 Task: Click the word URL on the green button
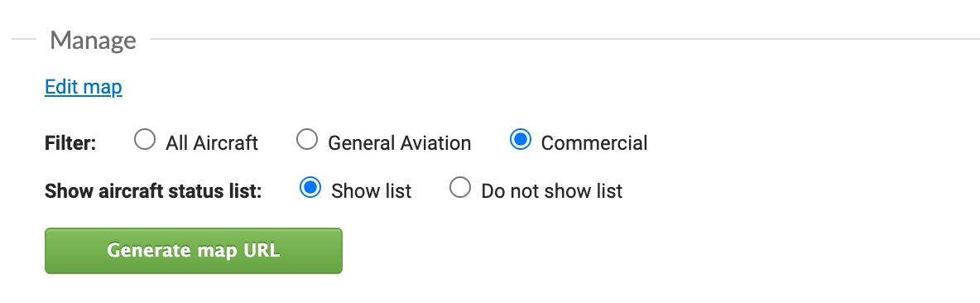pyautogui.click(x=262, y=251)
